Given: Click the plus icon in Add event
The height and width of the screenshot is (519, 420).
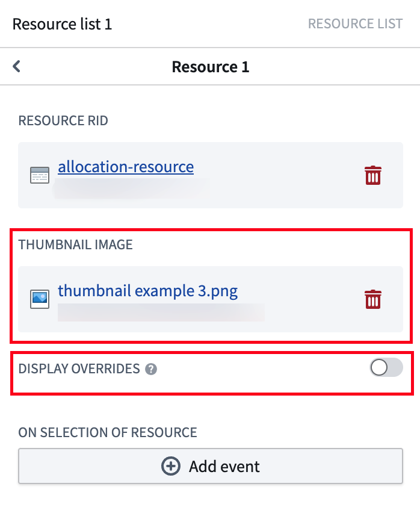Looking at the screenshot, I should [171, 466].
